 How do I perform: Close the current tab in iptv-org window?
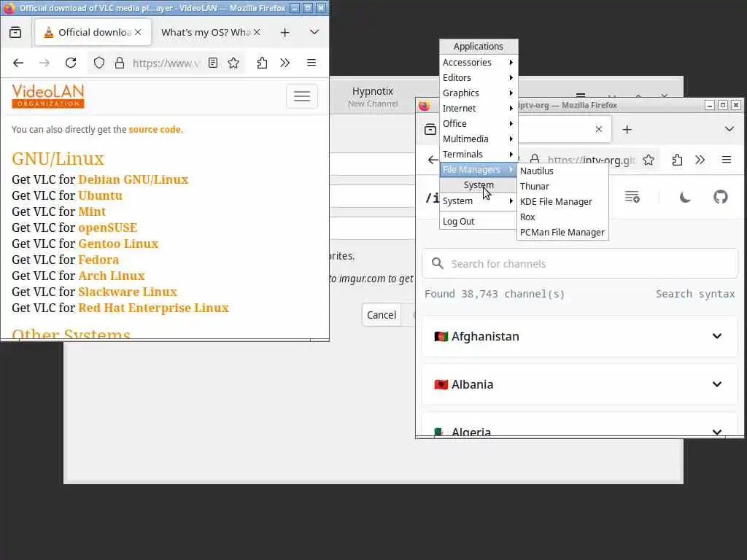pos(599,129)
